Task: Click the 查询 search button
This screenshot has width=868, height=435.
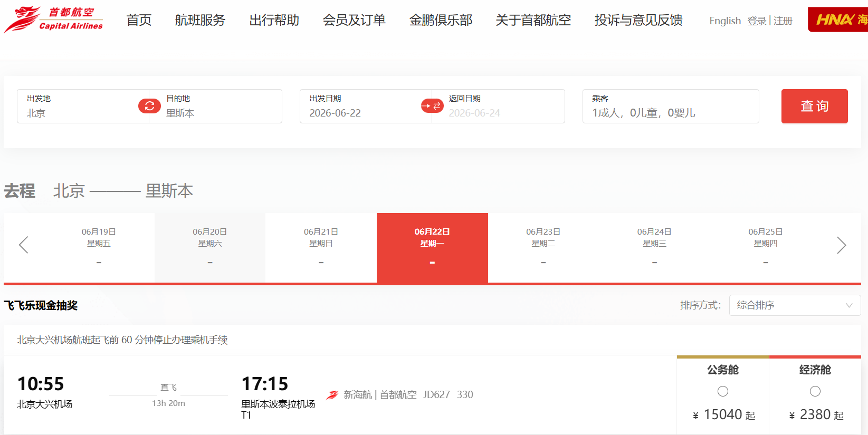Action: pyautogui.click(x=814, y=107)
